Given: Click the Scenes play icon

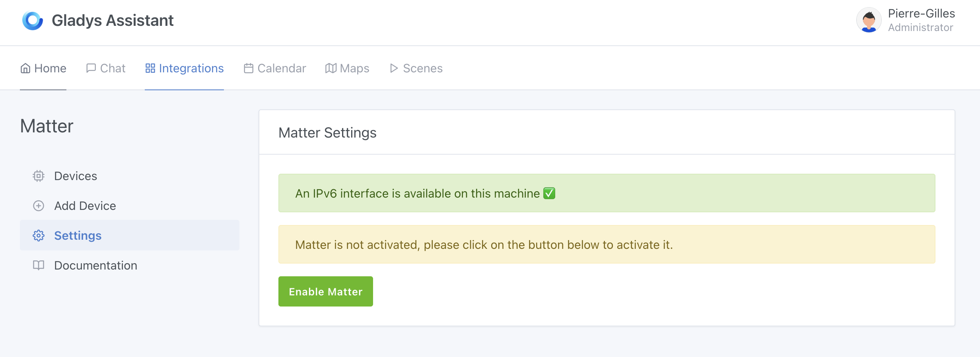Looking at the screenshot, I should (394, 68).
